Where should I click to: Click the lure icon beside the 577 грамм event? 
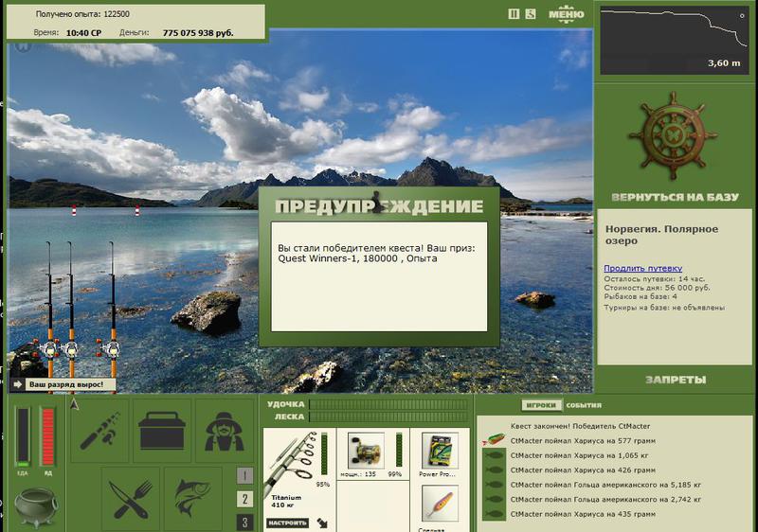[x=493, y=440]
